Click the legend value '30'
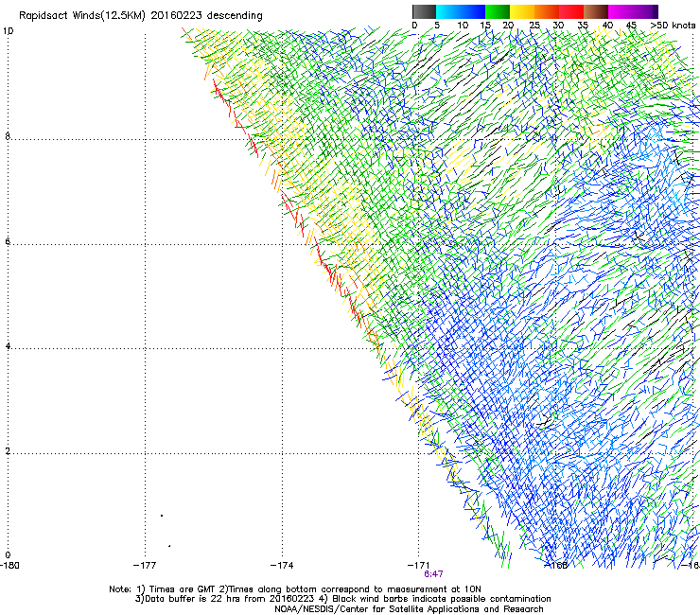The height and width of the screenshot is (615, 700). tap(558, 25)
